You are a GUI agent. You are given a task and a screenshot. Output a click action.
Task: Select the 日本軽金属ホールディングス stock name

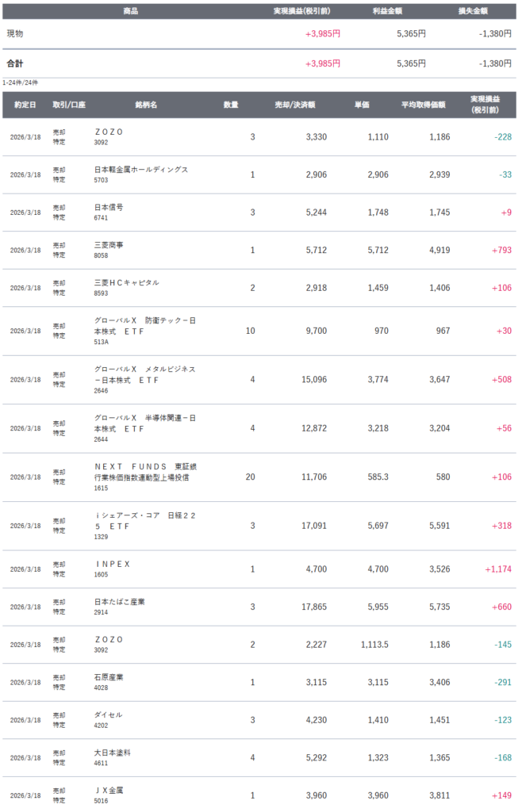point(140,170)
